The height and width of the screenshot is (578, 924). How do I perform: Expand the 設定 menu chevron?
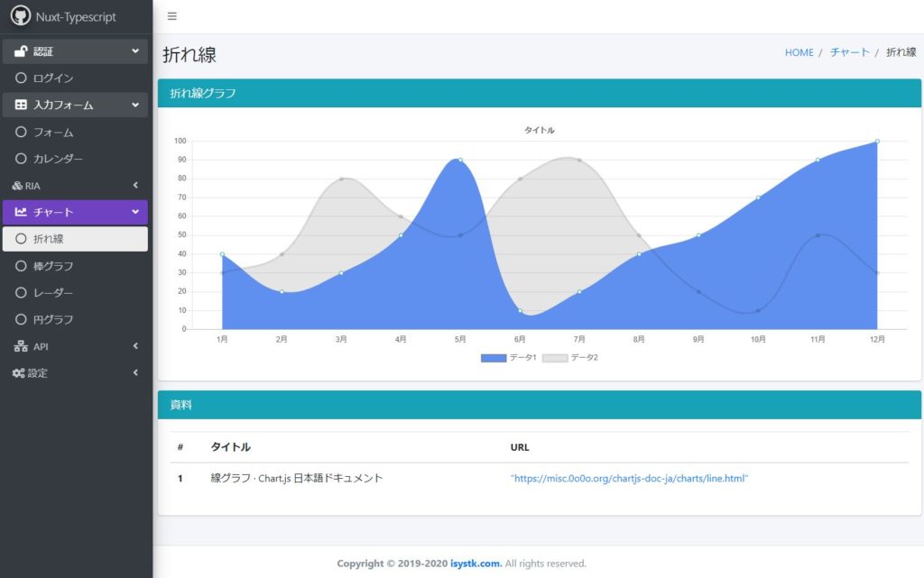[x=135, y=372]
